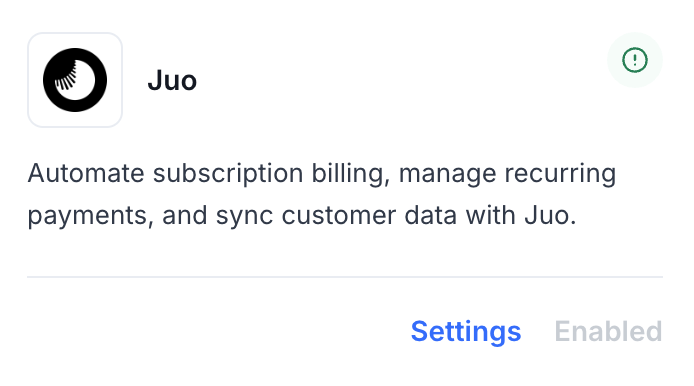This screenshot has width=694, height=386.
Task: Tap the alert status indicator badge
Action: 635,60
